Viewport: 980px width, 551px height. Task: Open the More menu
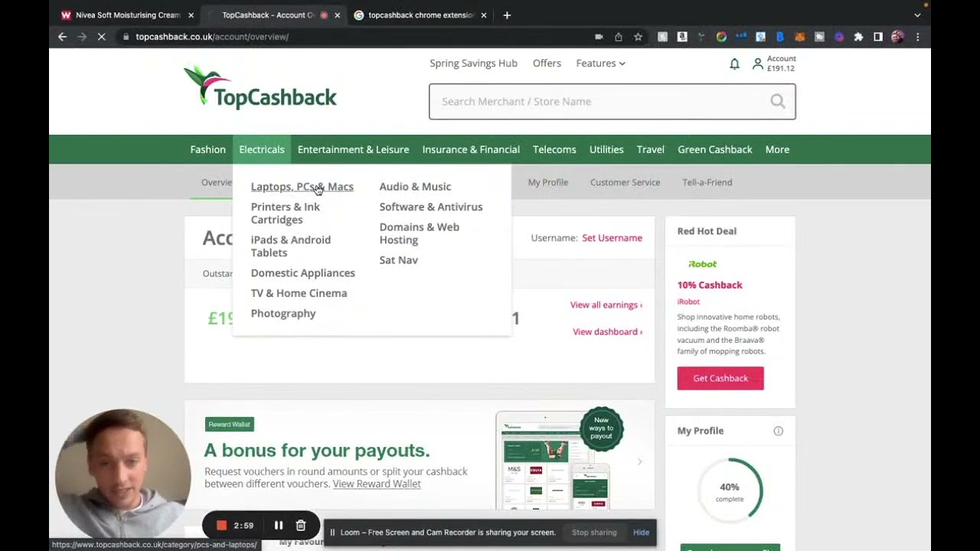[777, 149]
